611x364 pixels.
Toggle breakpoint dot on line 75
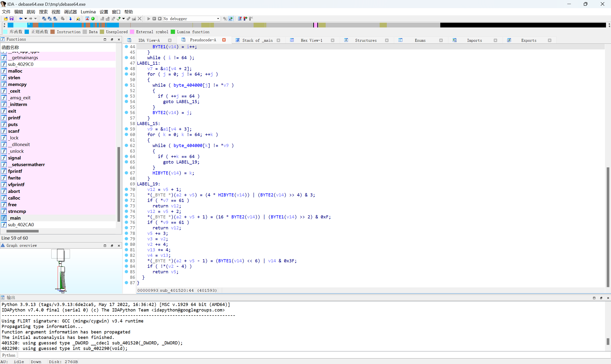coord(126,216)
